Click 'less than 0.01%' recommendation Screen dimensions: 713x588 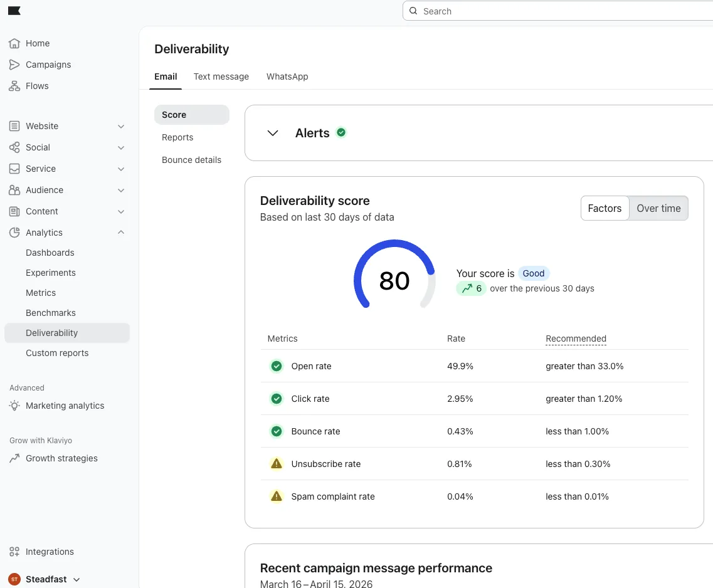click(577, 496)
